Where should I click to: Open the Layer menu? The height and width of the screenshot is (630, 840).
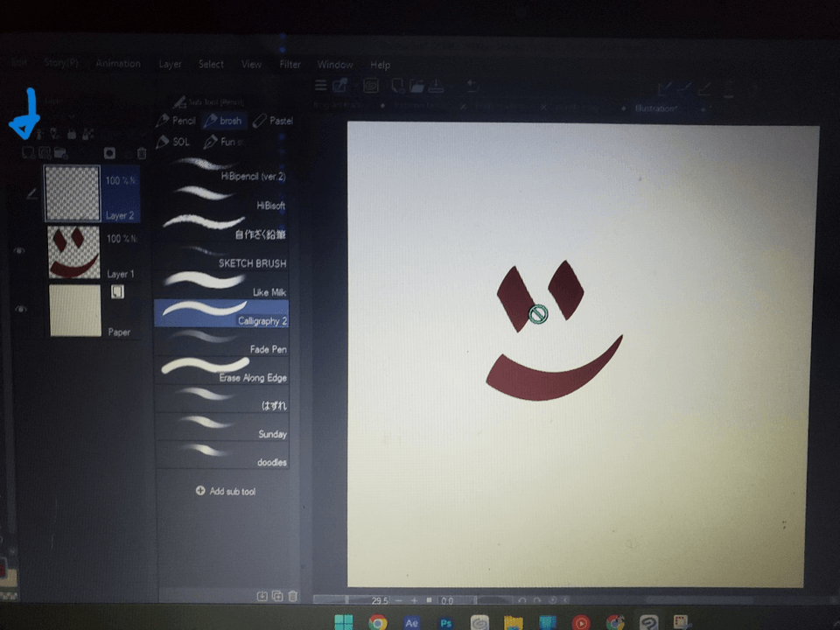(170, 65)
